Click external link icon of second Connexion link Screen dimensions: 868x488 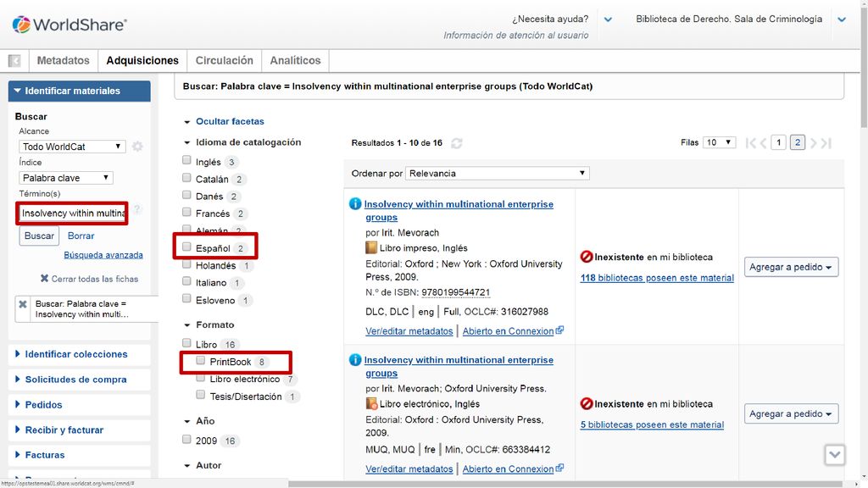point(559,468)
